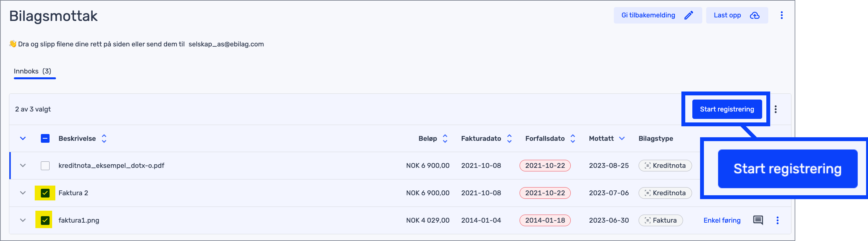The height and width of the screenshot is (241, 868).
Task: Expand the faktura1.png row details
Action: click(23, 220)
